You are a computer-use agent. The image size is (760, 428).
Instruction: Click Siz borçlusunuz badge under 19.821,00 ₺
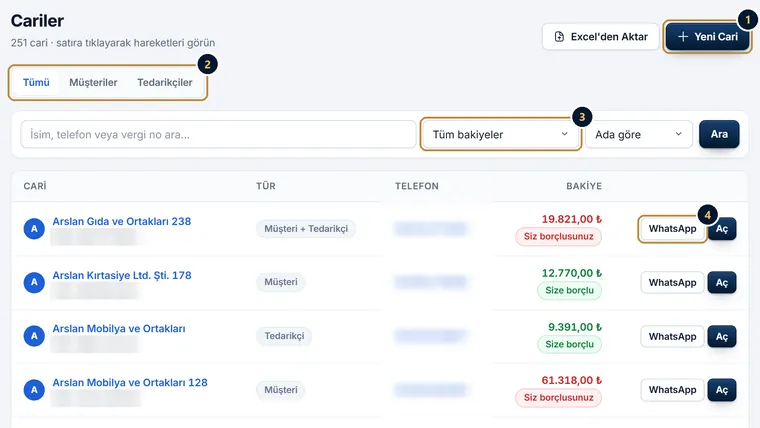pos(558,237)
